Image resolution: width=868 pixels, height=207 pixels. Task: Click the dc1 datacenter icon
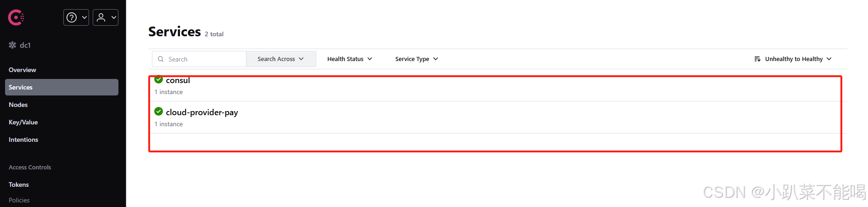pos(12,45)
